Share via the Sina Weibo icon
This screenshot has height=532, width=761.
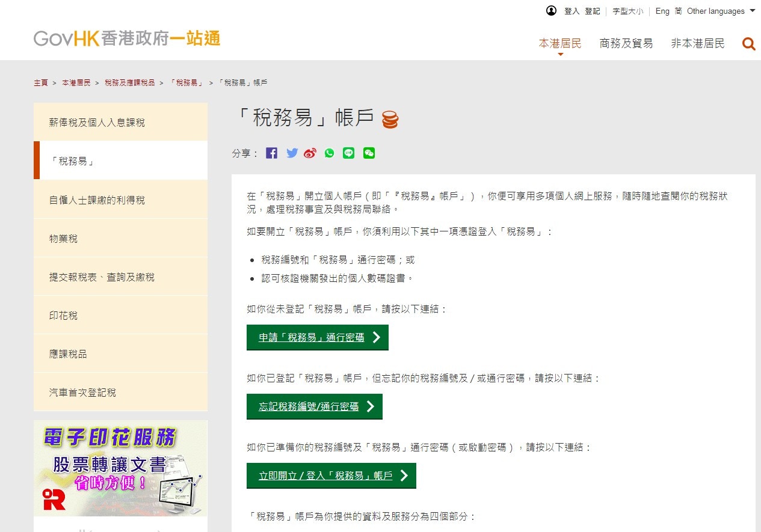click(310, 153)
